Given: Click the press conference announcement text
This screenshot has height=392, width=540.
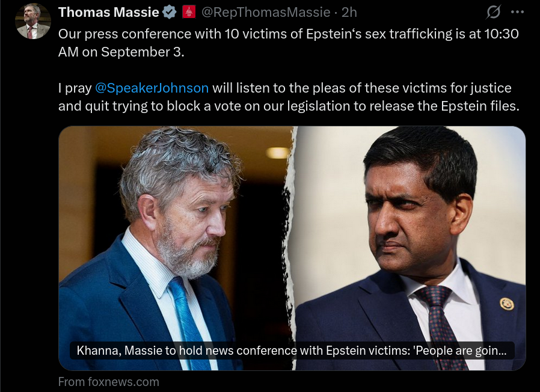Looking at the screenshot, I should pyautogui.click(x=288, y=43).
